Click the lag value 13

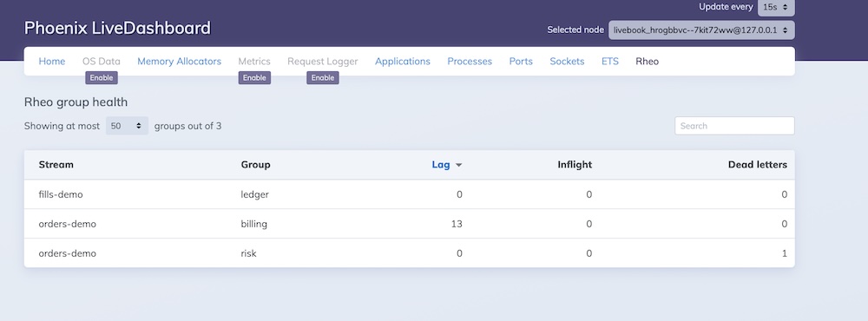click(457, 224)
